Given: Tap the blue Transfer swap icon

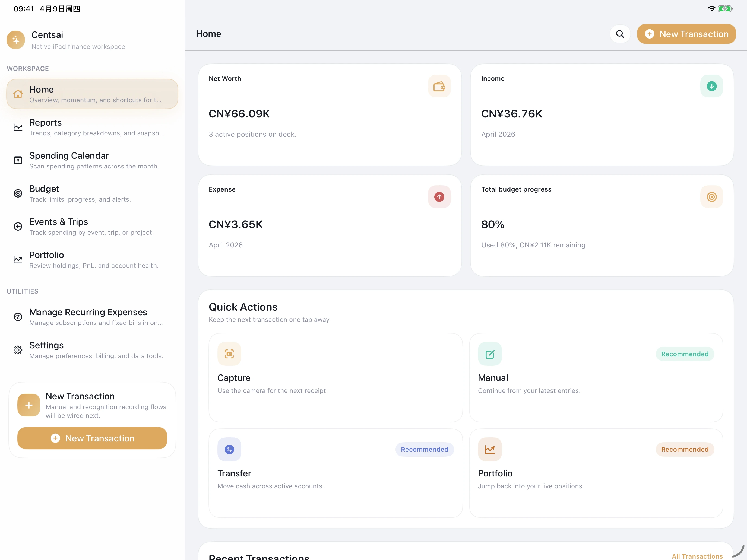Looking at the screenshot, I should tap(229, 449).
